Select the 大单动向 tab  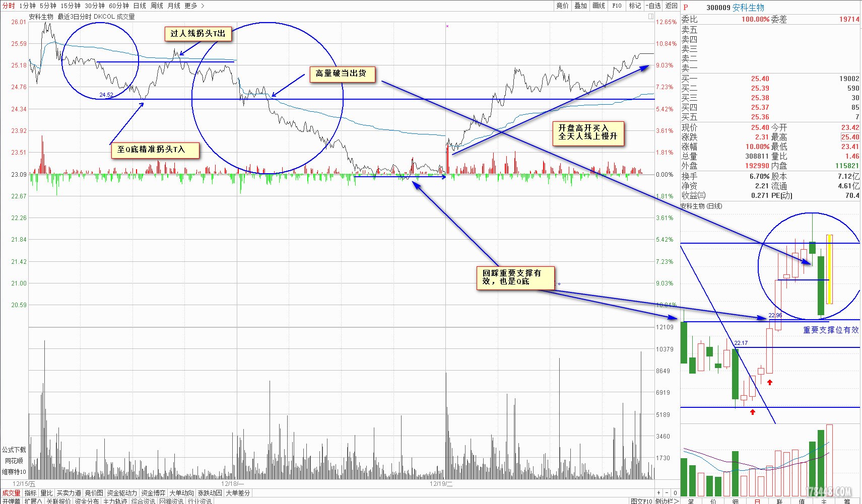(181, 493)
